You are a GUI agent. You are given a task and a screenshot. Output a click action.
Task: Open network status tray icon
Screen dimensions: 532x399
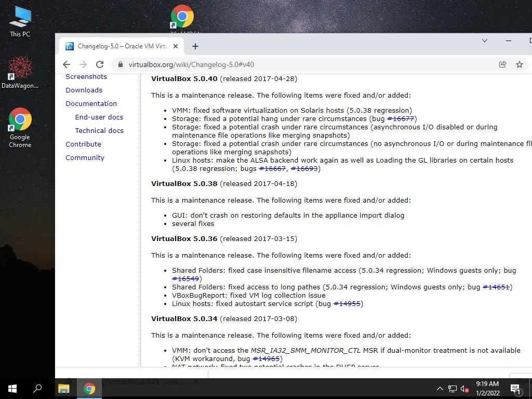click(x=453, y=389)
